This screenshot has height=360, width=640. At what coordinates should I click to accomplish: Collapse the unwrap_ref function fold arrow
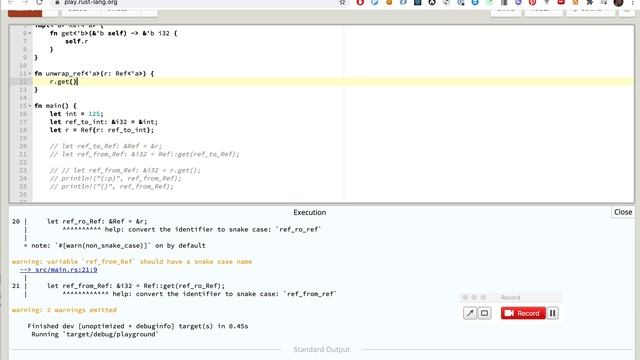pyautogui.click(x=30, y=73)
